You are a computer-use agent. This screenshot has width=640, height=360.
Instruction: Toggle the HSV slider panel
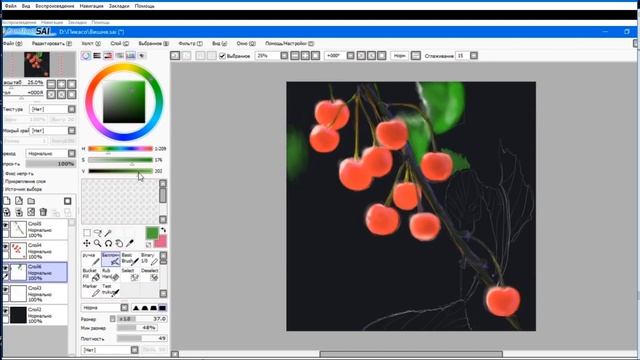(x=108, y=56)
